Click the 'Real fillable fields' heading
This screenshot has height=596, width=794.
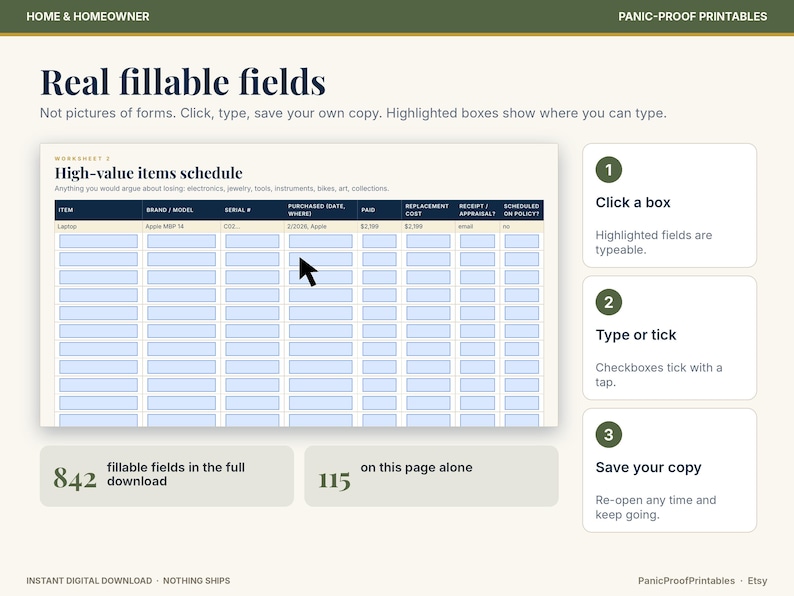[x=183, y=82]
